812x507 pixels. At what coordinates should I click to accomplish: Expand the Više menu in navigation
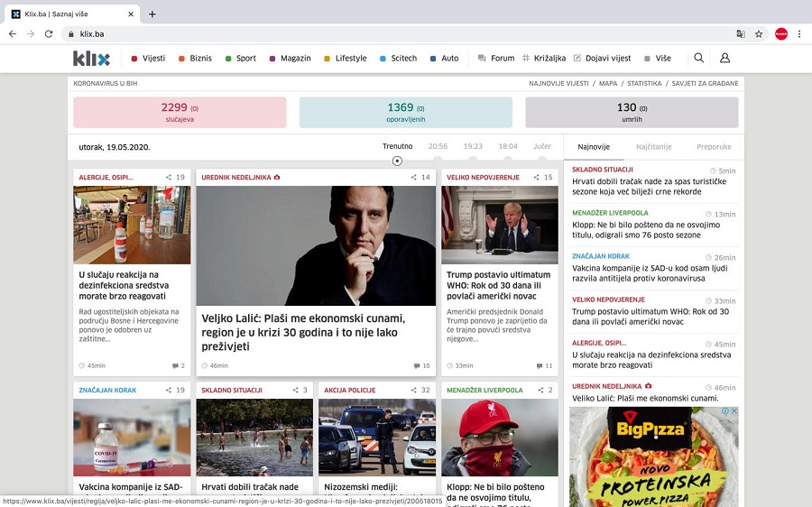(x=658, y=59)
